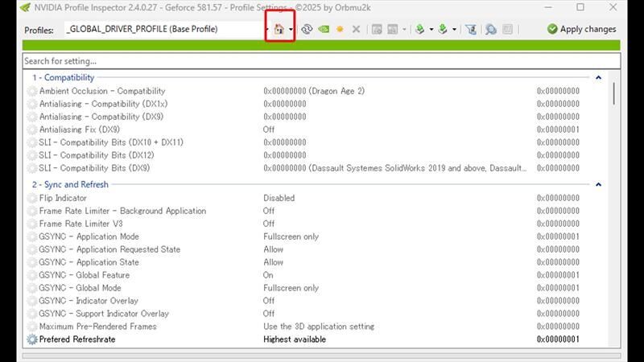Select the GSYNC - Global Mode setting
This screenshot has height=362, width=644.
click(x=80, y=288)
